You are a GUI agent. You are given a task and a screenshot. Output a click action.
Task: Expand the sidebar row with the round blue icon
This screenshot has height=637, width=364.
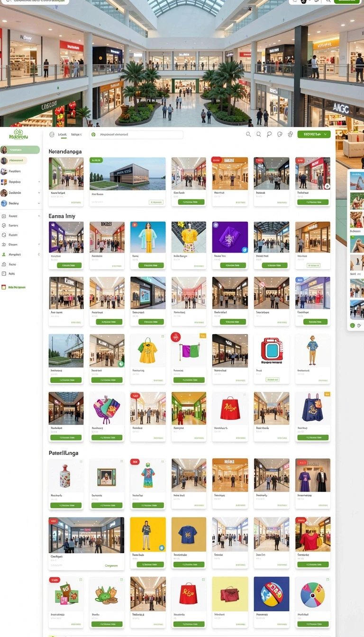(20, 203)
